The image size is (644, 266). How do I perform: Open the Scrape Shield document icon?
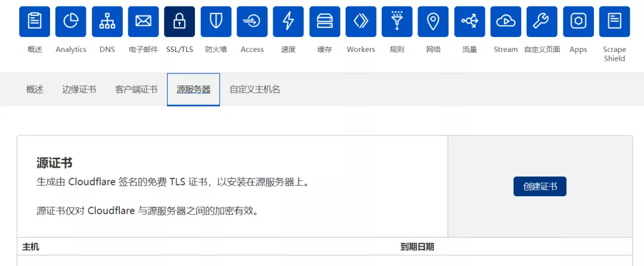tap(614, 21)
